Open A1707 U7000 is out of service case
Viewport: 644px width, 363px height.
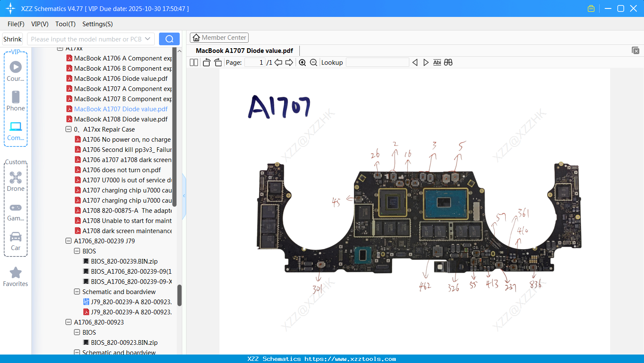pos(127,180)
